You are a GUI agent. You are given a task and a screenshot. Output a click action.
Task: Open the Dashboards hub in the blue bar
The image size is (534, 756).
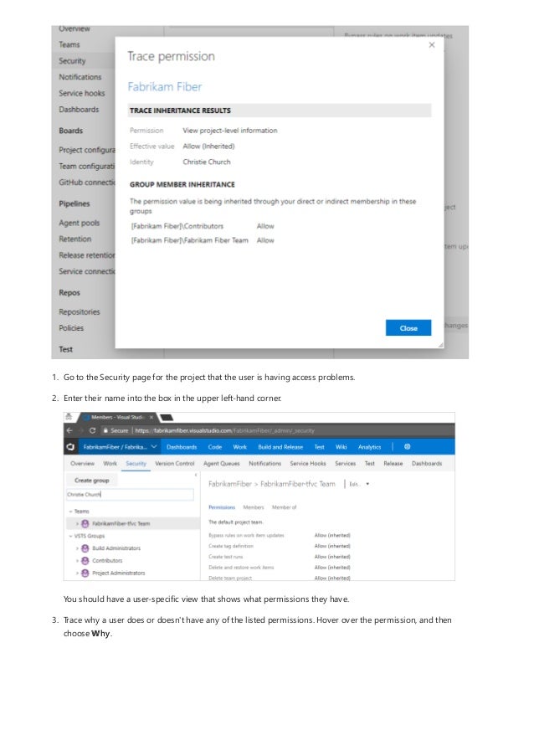pyautogui.click(x=182, y=447)
